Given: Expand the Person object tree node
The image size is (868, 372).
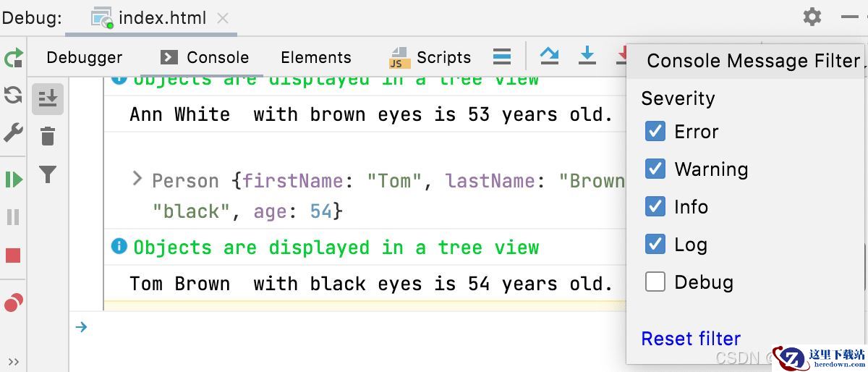Looking at the screenshot, I should (x=137, y=179).
